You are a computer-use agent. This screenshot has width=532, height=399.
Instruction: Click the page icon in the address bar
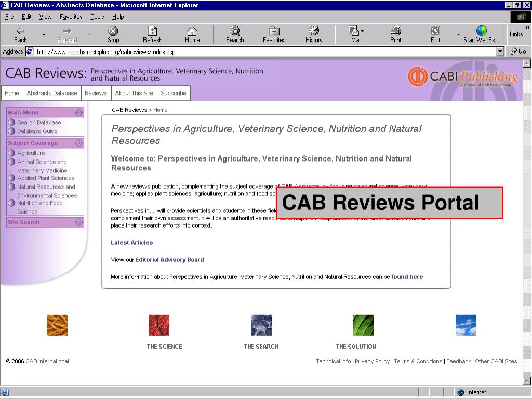[31, 51]
